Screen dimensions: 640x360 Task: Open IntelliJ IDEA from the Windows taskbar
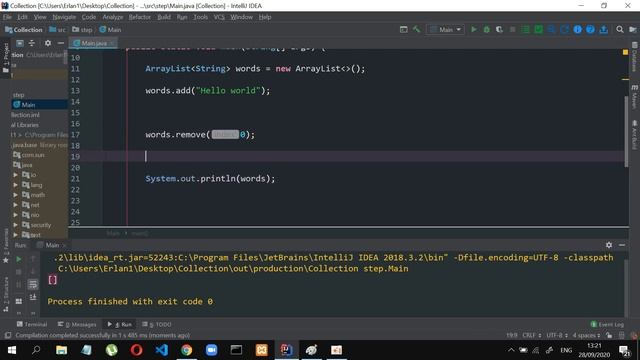(x=286, y=350)
